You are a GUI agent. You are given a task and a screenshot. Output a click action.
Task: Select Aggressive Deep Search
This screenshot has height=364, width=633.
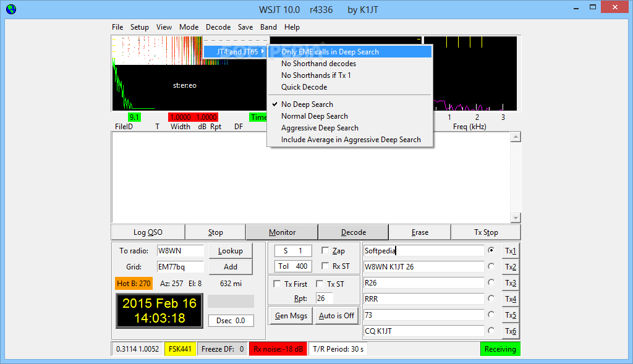click(x=350, y=127)
